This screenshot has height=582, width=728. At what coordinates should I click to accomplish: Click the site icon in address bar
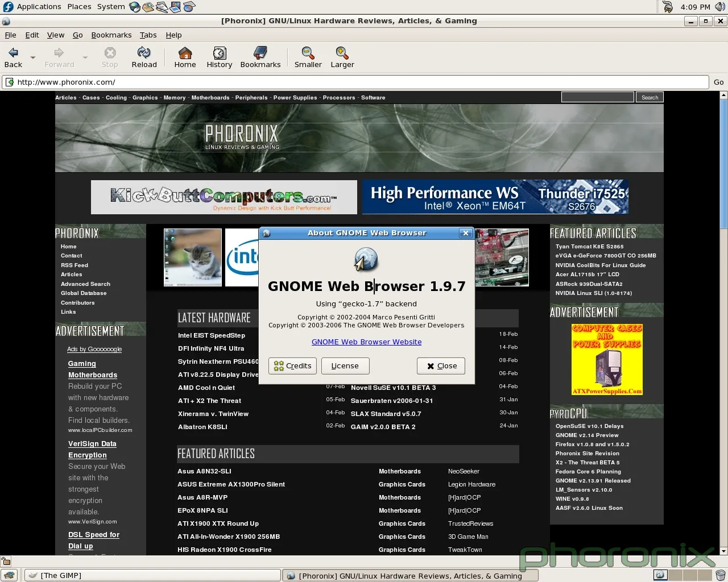pyautogui.click(x=10, y=82)
